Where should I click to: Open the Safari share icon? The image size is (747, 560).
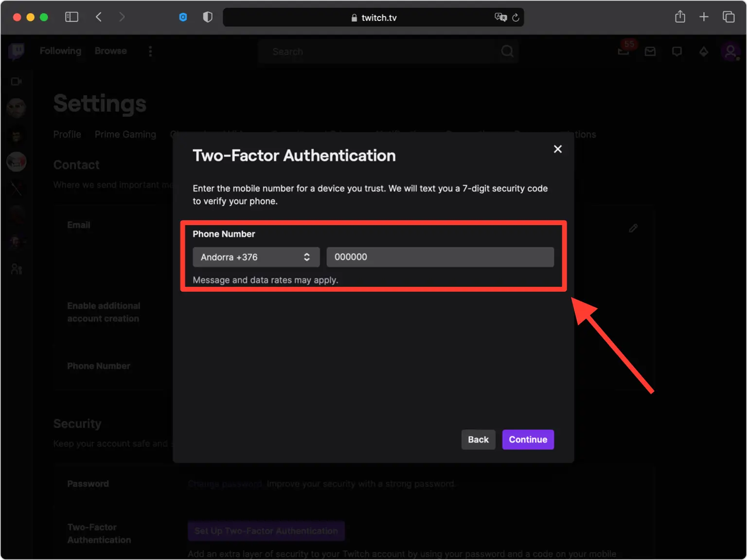click(x=680, y=17)
